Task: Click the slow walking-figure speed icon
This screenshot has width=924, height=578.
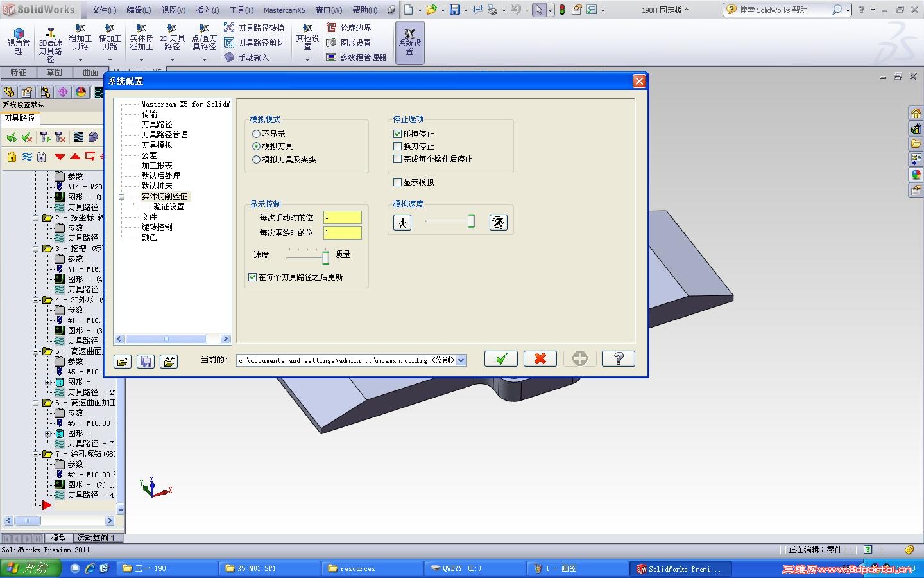Action: [x=402, y=223]
